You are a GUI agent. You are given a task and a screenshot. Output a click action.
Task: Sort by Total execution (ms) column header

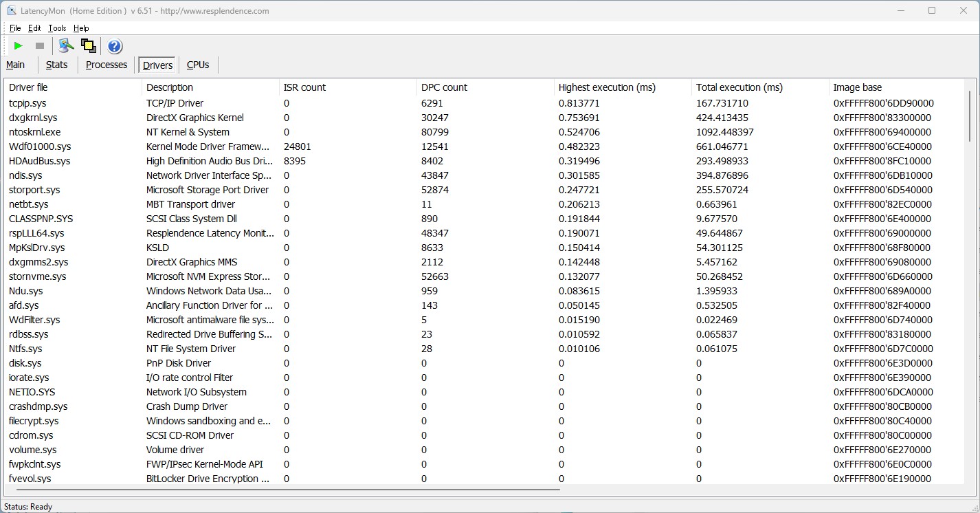point(760,87)
